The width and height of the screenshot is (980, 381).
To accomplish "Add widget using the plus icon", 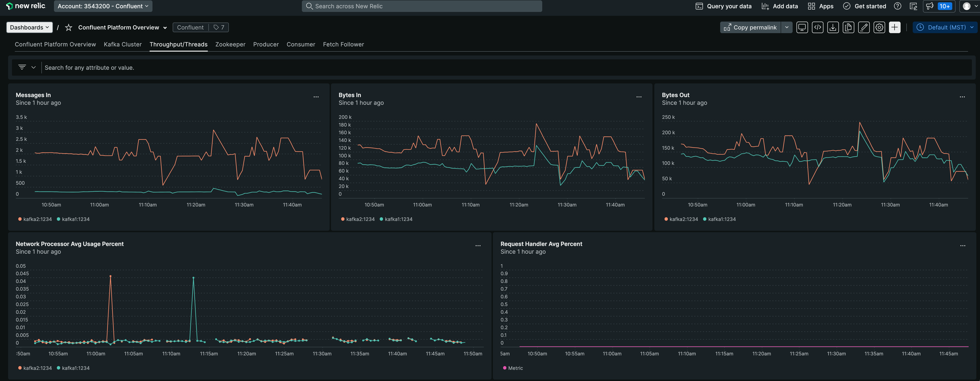I will (894, 27).
